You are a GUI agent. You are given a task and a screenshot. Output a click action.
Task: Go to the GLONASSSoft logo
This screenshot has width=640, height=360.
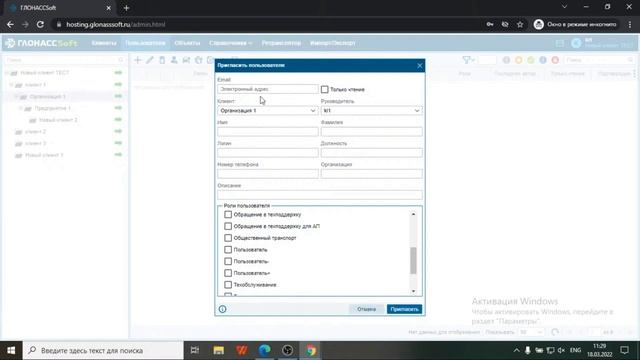click(41, 43)
